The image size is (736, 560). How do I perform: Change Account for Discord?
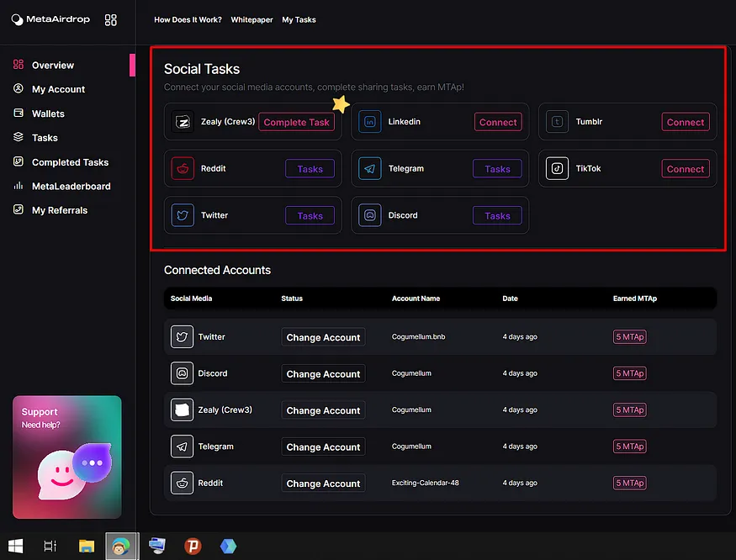(x=323, y=373)
